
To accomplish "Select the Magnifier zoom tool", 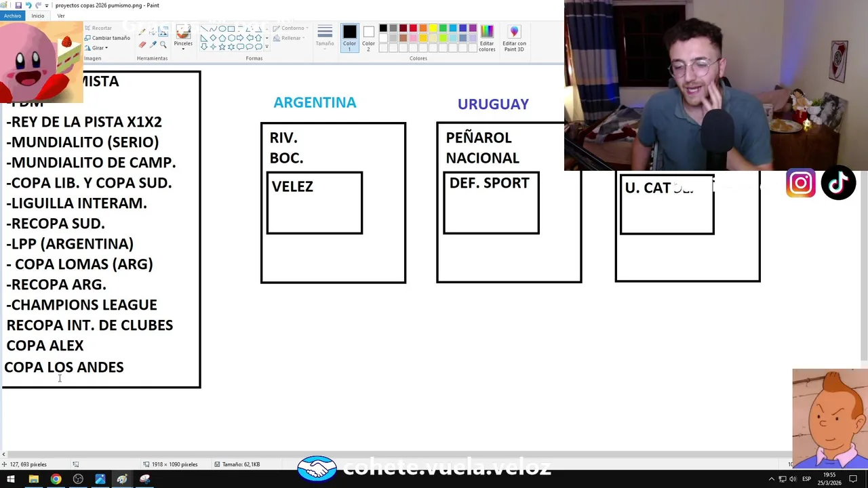I will pos(163,45).
